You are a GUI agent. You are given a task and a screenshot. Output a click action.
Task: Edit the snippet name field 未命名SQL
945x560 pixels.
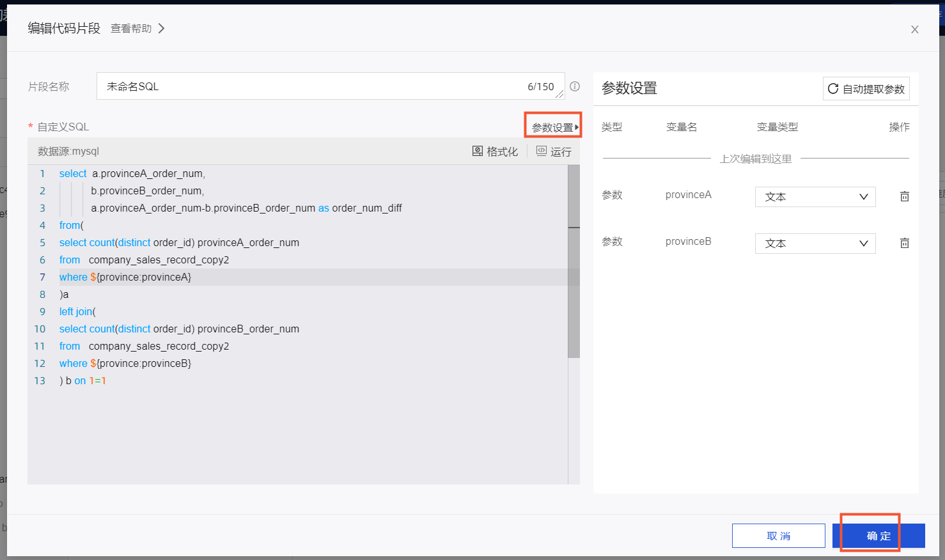[x=331, y=86]
